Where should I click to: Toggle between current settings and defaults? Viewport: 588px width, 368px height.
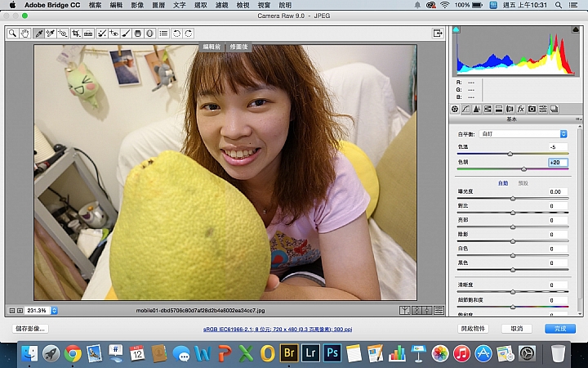(x=439, y=311)
